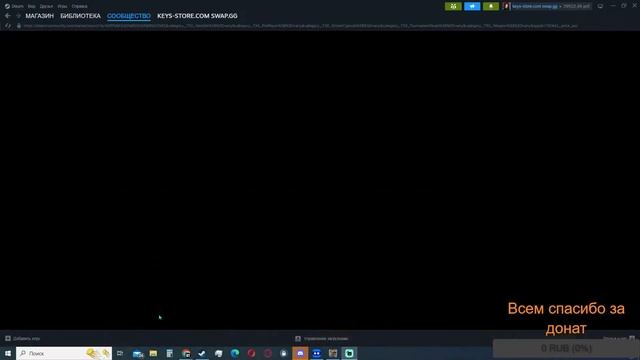
Task: Open the blue two-eyed face app on the taskbar
Action: point(316,353)
